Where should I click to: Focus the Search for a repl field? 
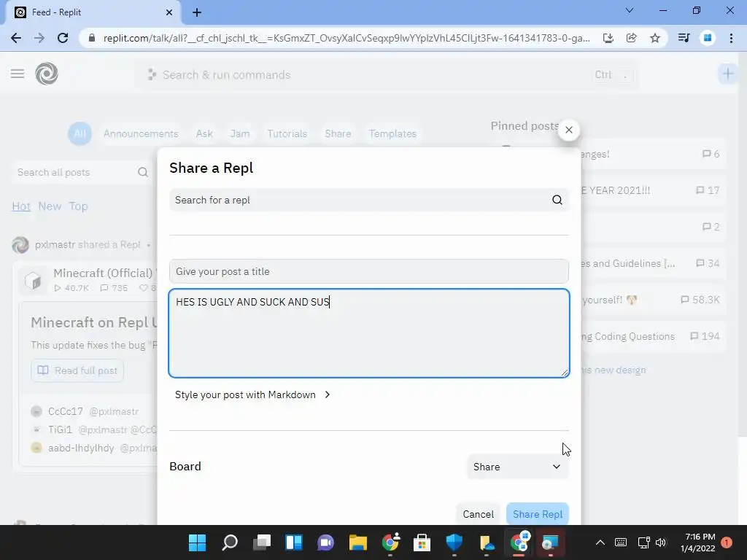coord(368,200)
